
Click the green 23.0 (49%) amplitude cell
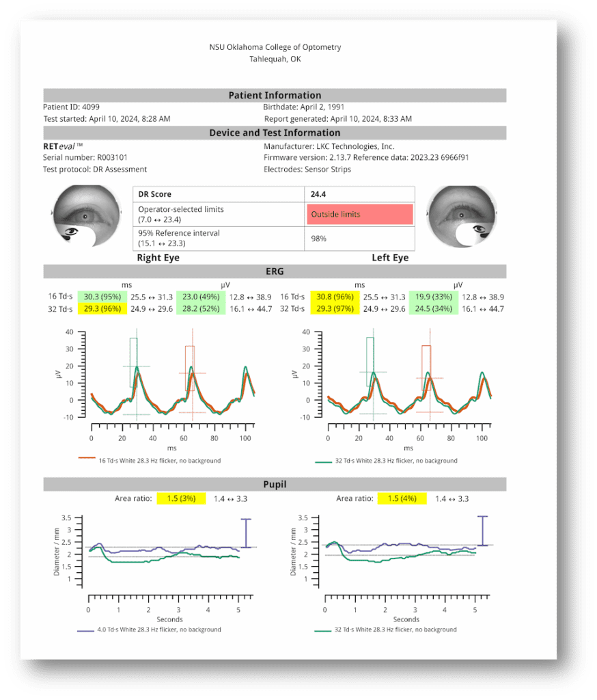198,297
